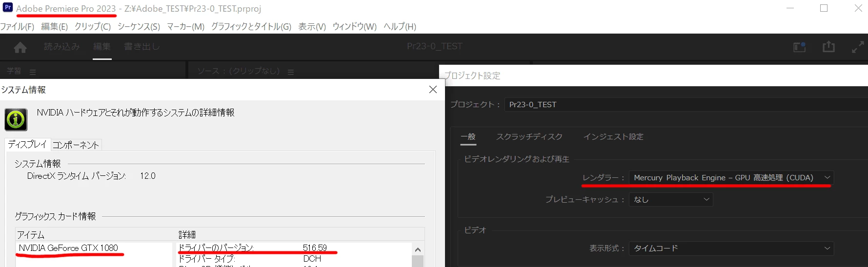Click the 学習 panel title
Image resolution: width=868 pixels, height=267 pixels.
click(14, 71)
